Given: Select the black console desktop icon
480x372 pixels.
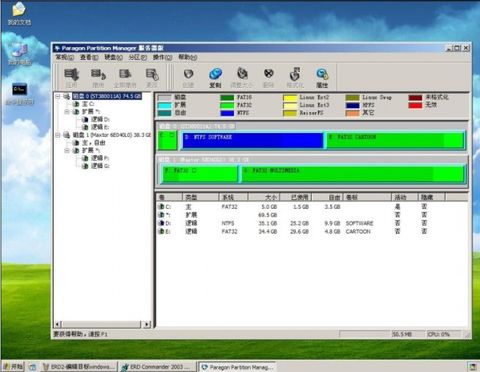Looking at the screenshot, I should pos(20,94).
